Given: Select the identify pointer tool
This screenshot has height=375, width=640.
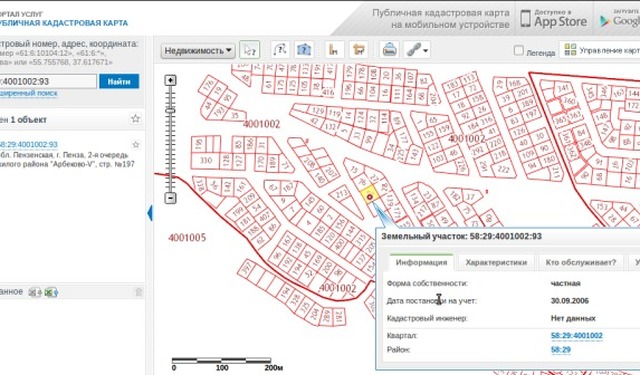Looking at the screenshot, I should pos(249,50).
